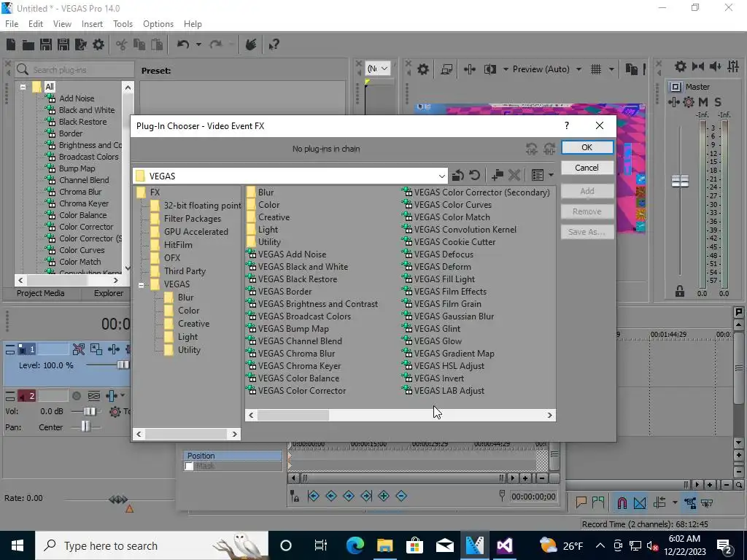747x560 pixels.
Task: Open the VEGAS folder path dropdown
Action: click(441, 176)
